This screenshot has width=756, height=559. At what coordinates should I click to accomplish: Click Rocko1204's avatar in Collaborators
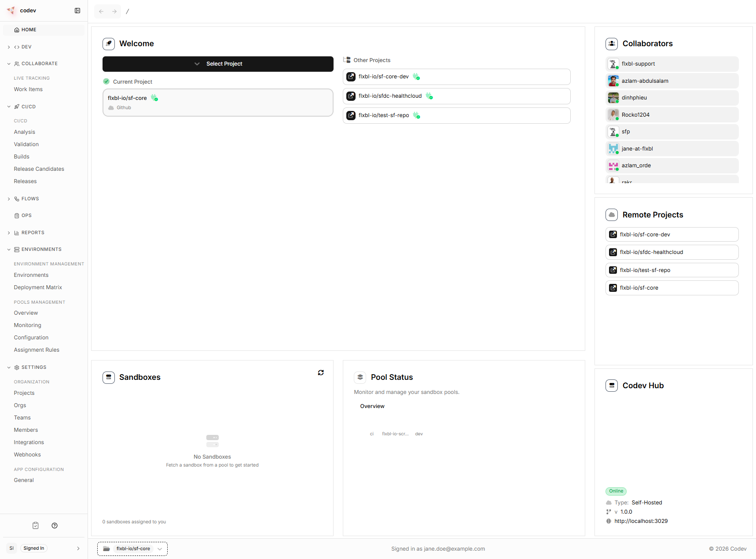tap(613, 114)
